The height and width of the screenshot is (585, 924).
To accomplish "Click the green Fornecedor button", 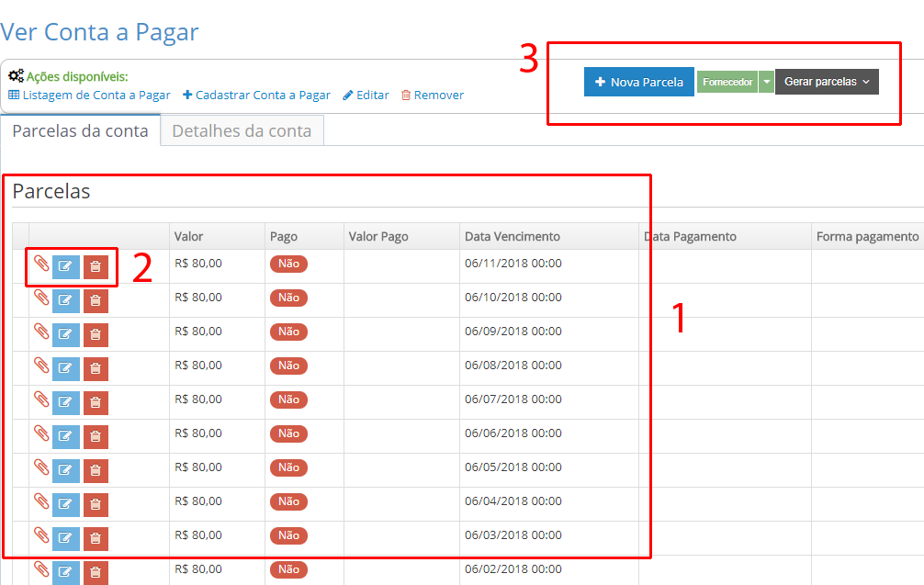I will click(x=727, y=82).
